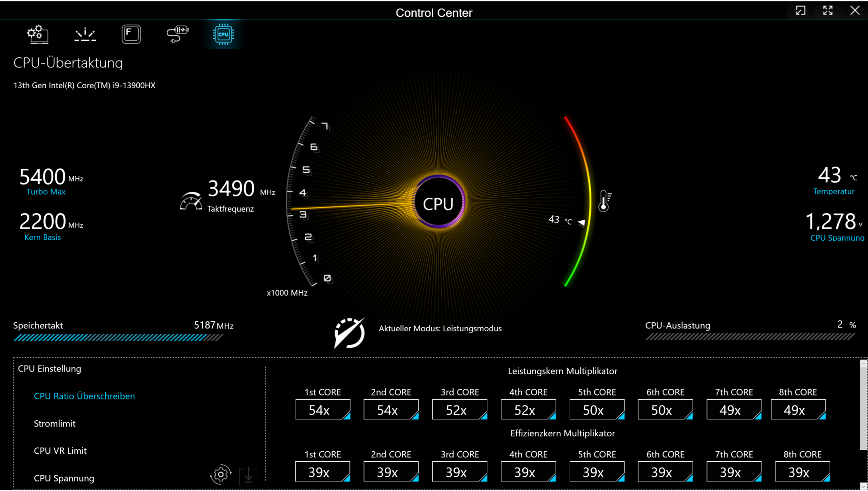Click the thermometer temperature icon
This screenshot has width=868, height=491.
(x=605, y=201)
